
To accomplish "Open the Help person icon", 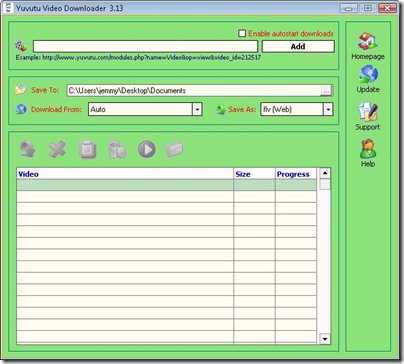I will [x=368, y=149].
